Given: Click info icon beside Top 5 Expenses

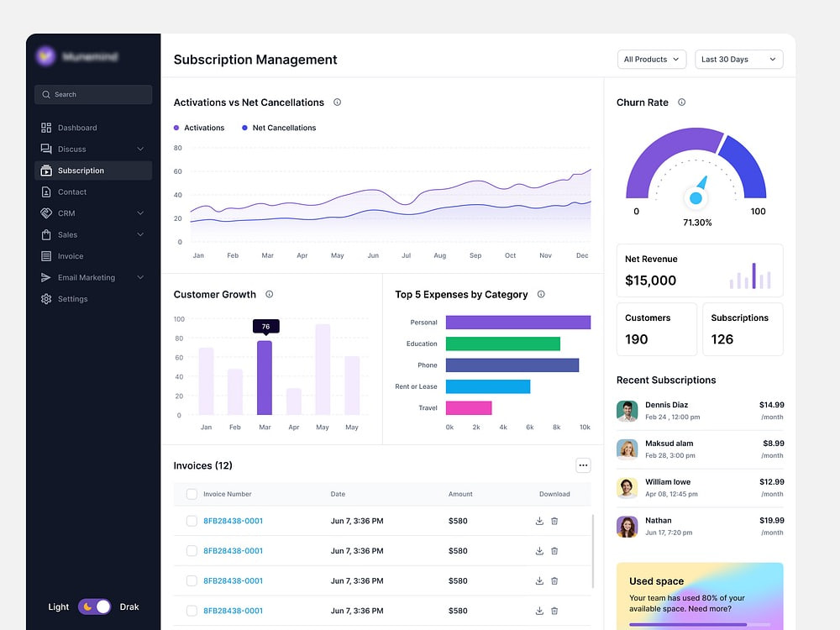Looking at the screenshot, I should point(541,294).
